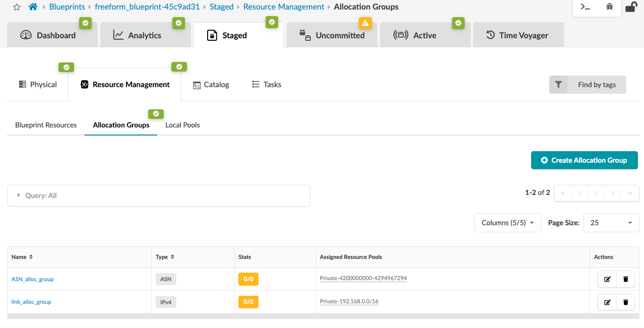Delete the link_alloc_group row
This screenshot has height=328, width=644.
[626, 302]
